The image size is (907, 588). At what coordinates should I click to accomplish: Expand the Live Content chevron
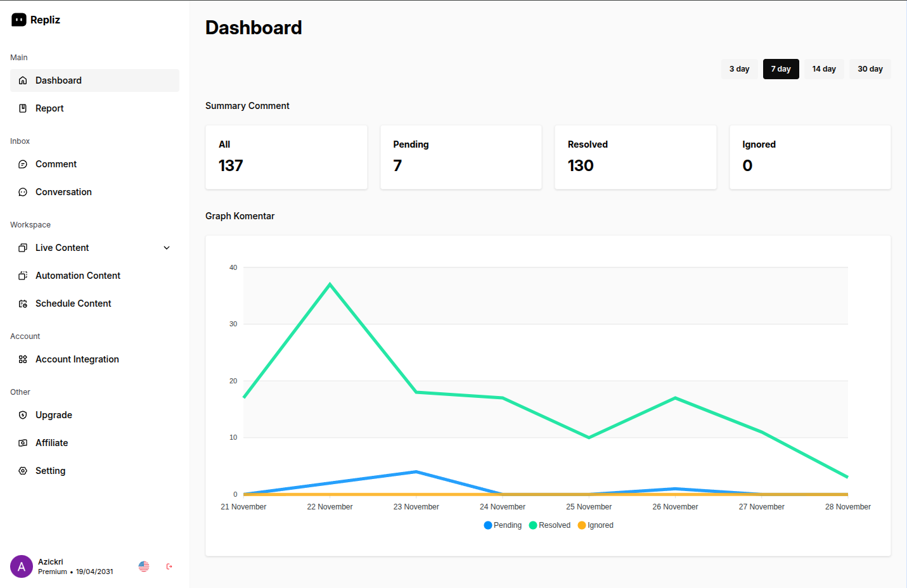pyautogui.click(x=167, y=248)
